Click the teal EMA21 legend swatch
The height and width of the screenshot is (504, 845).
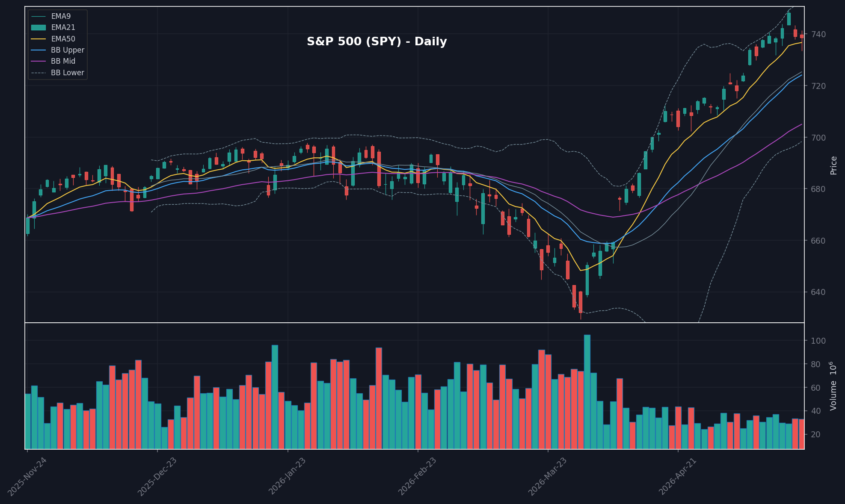[39, 27]
